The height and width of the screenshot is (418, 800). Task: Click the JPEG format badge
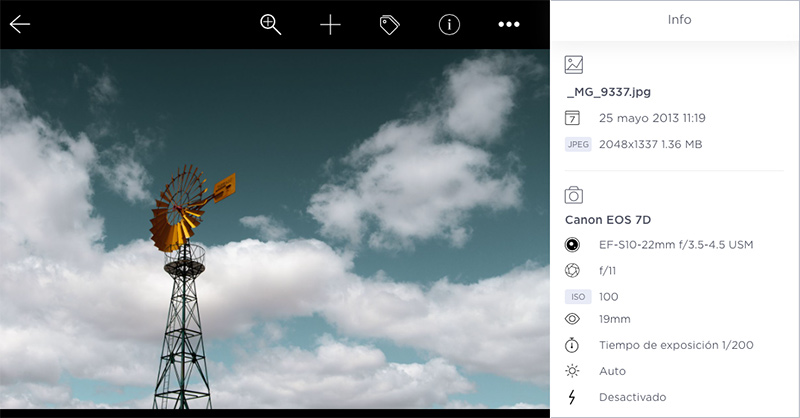[x=578, y=144]
